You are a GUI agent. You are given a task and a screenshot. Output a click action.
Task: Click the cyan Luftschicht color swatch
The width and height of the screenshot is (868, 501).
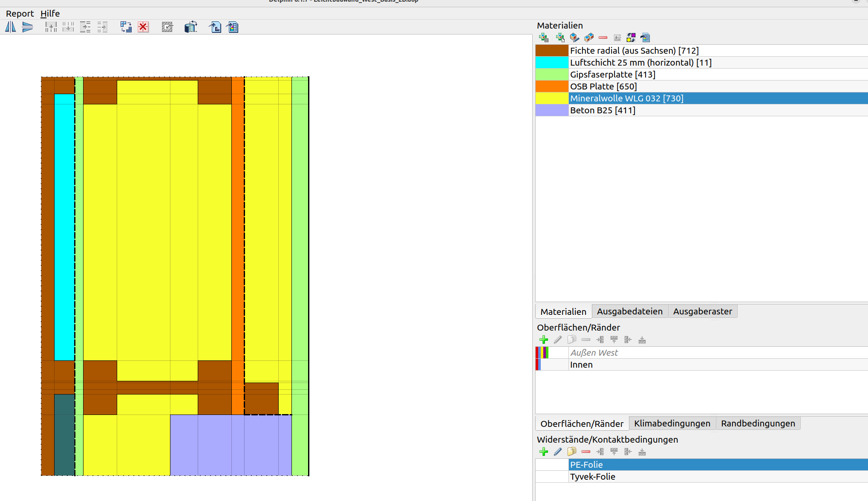point(552,63)
